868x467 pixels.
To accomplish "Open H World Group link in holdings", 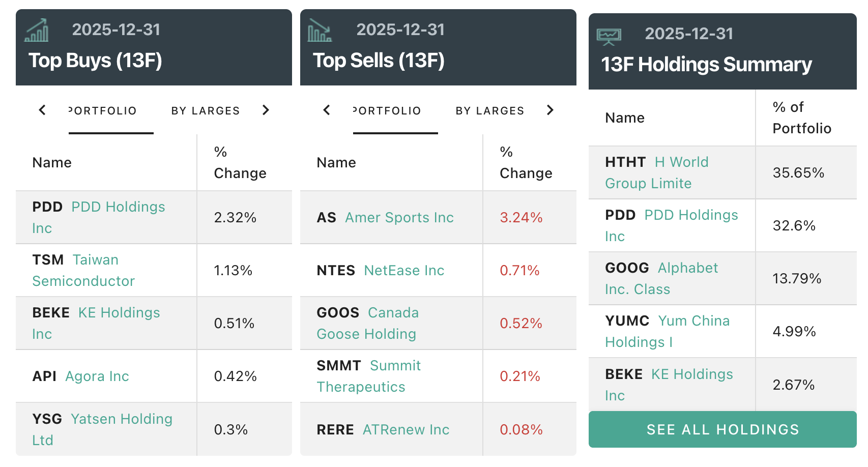I will click(x=681, y=162).
